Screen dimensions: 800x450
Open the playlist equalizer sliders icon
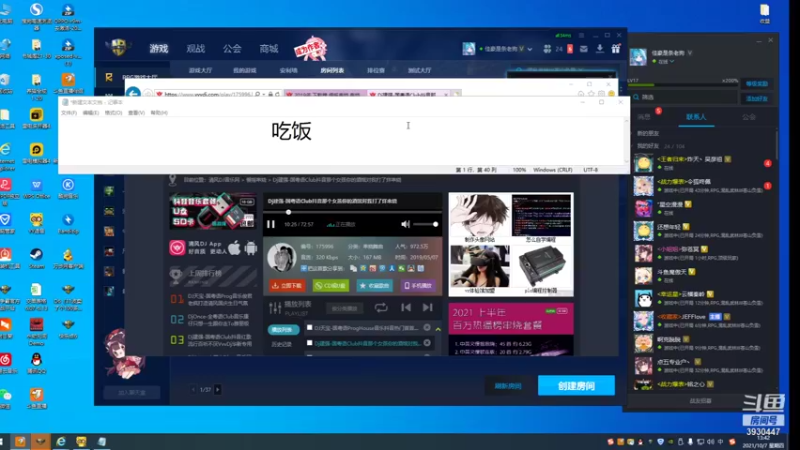tap(275, 308)
